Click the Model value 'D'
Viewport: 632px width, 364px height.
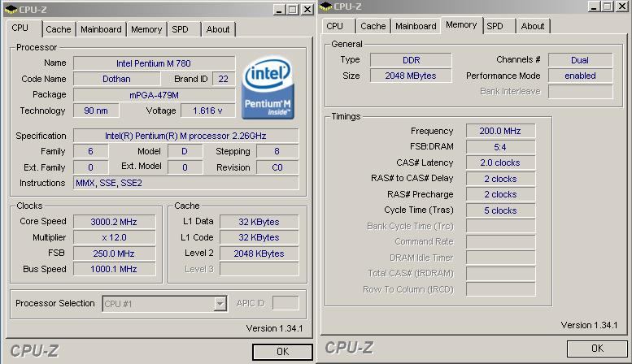click(185, 151)
